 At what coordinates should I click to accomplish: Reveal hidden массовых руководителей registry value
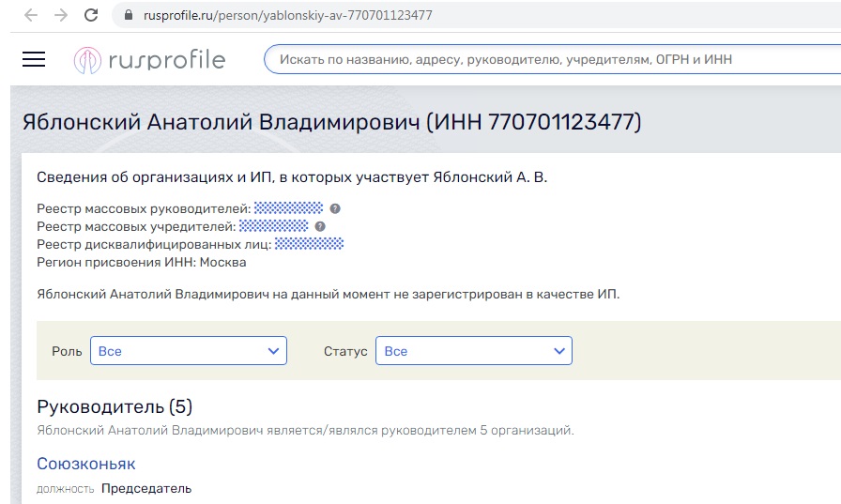point(288,208)
